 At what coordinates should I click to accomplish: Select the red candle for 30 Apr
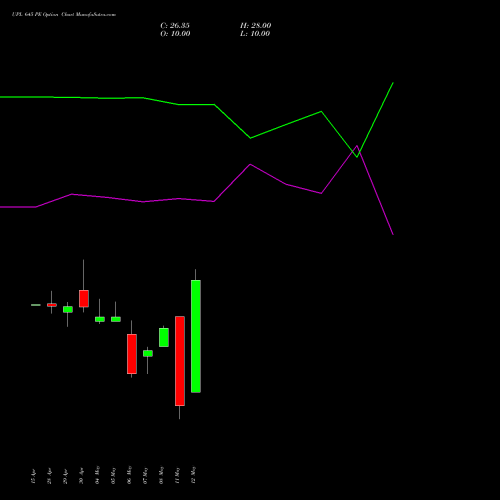point(84,299)
